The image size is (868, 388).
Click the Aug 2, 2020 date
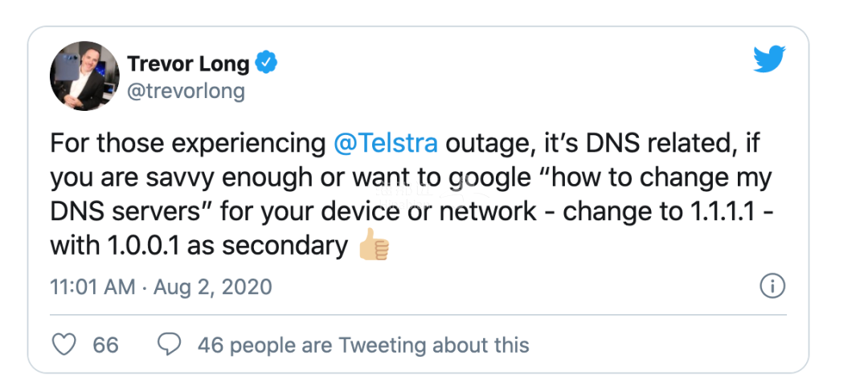pyautogui.click(x=212, y=287)
